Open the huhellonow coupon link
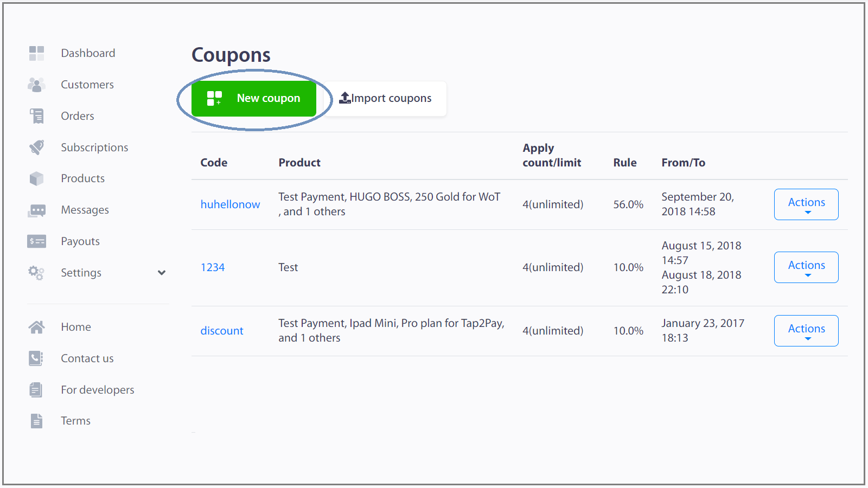 [x=230, y=204]
